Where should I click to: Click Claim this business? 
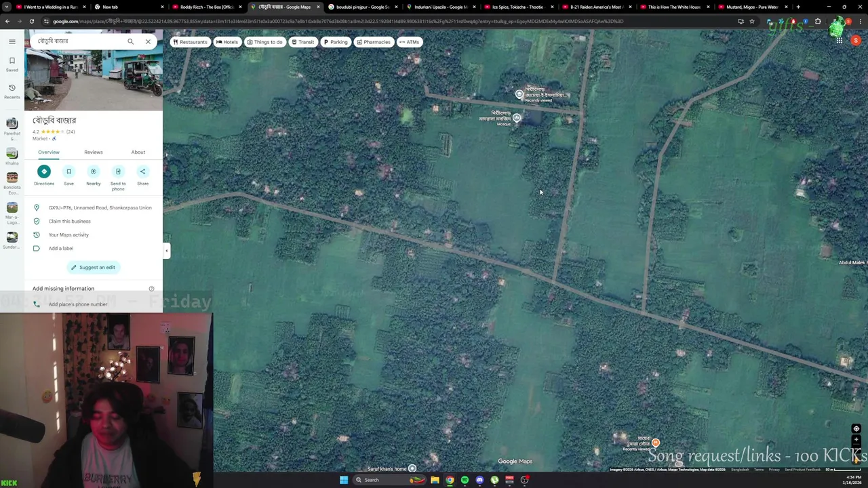click(x=94, y=221)
